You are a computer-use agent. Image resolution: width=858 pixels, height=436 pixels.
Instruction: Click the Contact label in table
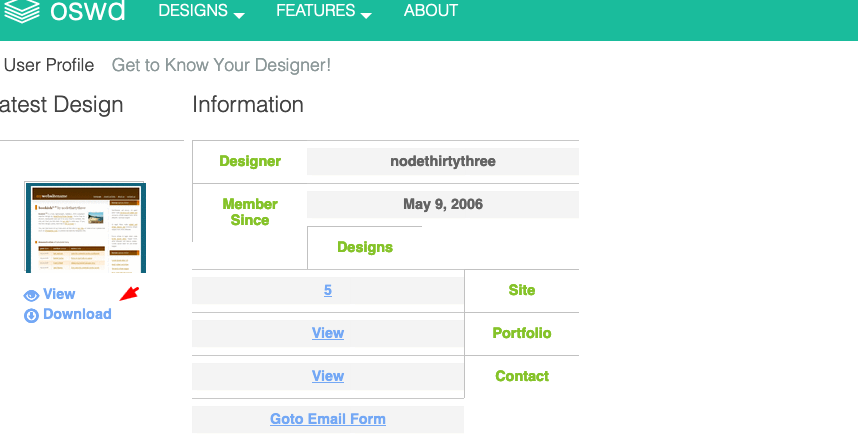[x=522, y=376]
